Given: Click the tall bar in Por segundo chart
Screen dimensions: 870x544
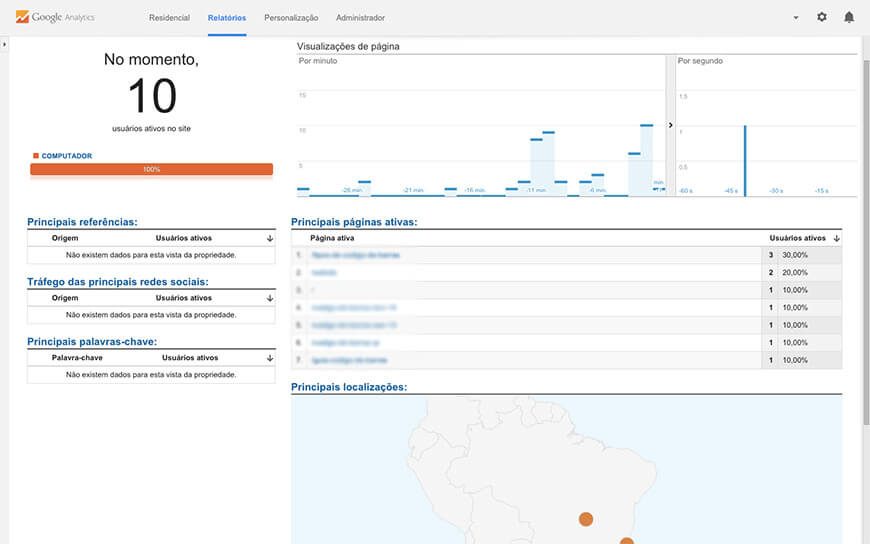Looking at the screenshot, I should point(744,160).
